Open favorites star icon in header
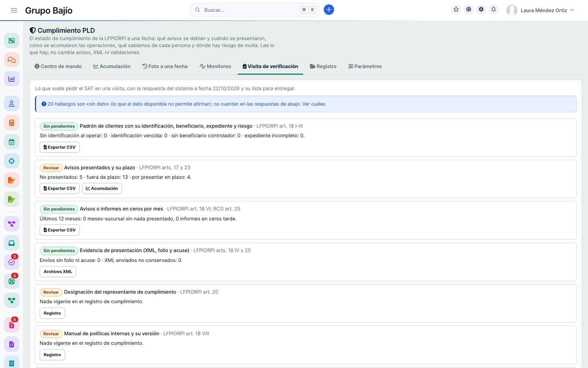 [456, 10]
